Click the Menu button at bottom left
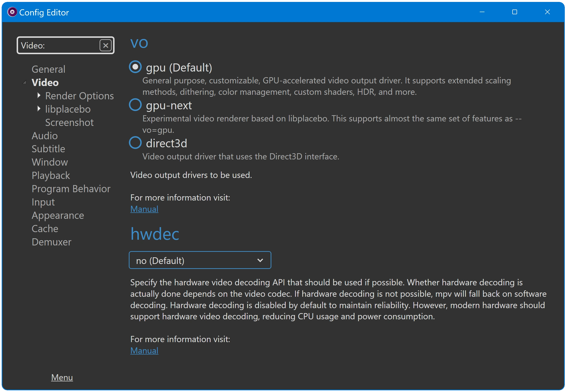The width and height of the screenshot is (566, 392). pos(62,377)
